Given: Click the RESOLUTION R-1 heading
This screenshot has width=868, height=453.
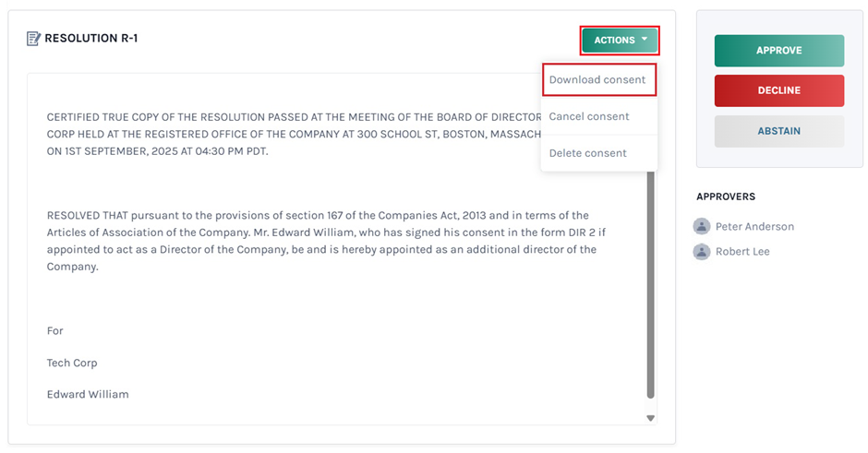Looking at the screenshot, I should point(91,39).
